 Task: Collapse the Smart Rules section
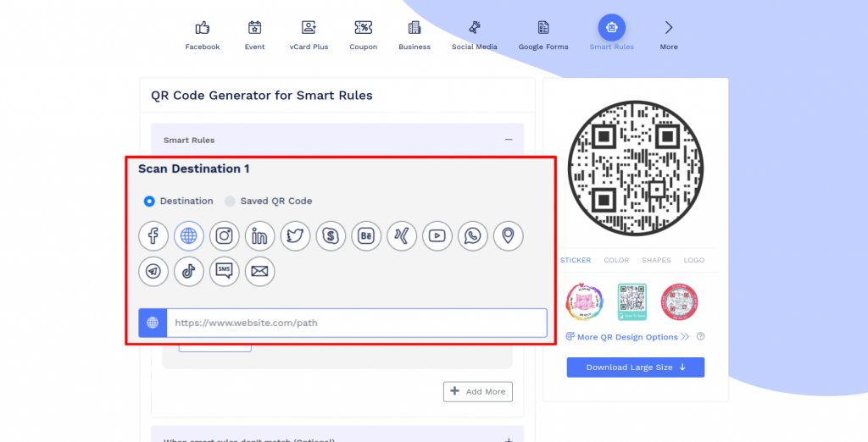point(509,140)
